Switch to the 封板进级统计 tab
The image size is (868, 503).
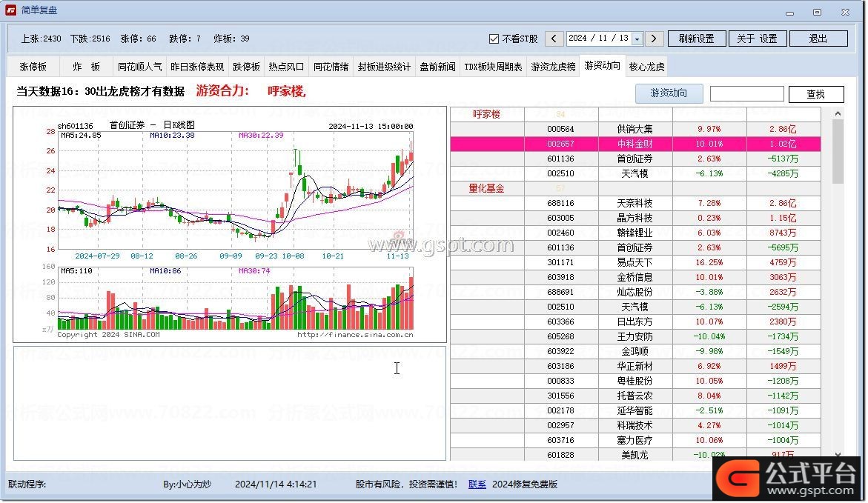pyautogui.click(x=384, y=67)
